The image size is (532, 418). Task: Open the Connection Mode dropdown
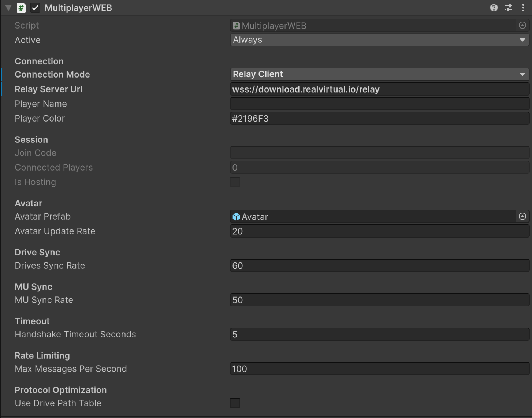pyautogui.click(x=379, y=74)
